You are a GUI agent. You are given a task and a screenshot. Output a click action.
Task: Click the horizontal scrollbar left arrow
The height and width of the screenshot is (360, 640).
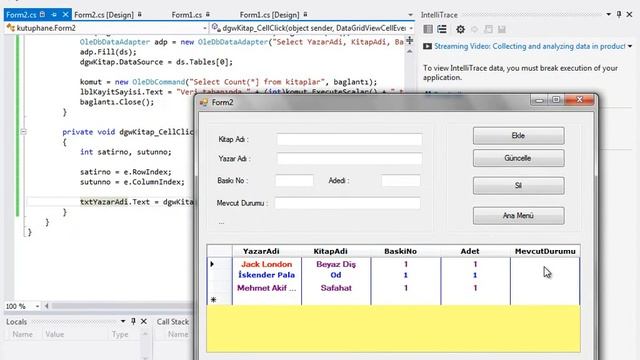47,306
